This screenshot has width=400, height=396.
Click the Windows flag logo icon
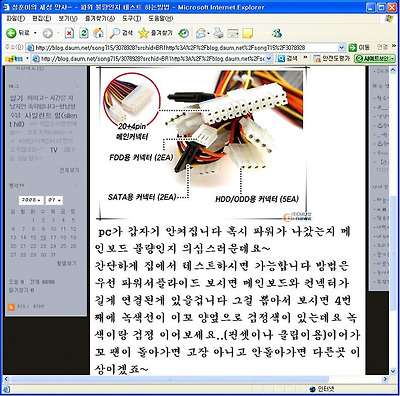(389, 19)
